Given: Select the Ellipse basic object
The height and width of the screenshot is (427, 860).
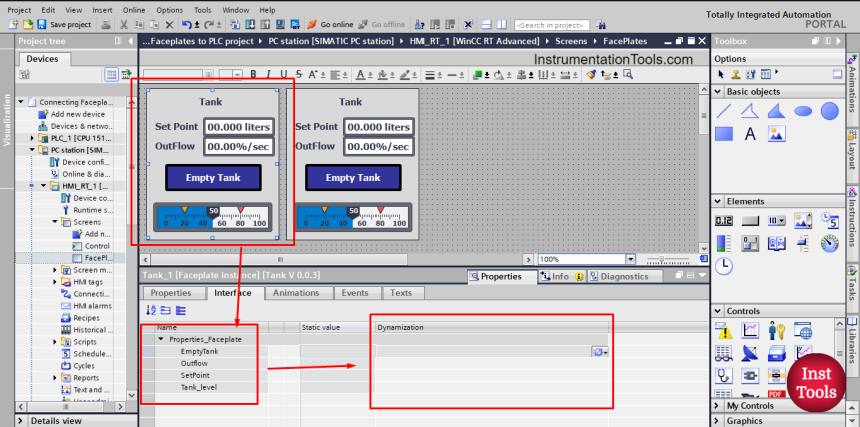Looking at the screenshot, I should click(803, 111).
